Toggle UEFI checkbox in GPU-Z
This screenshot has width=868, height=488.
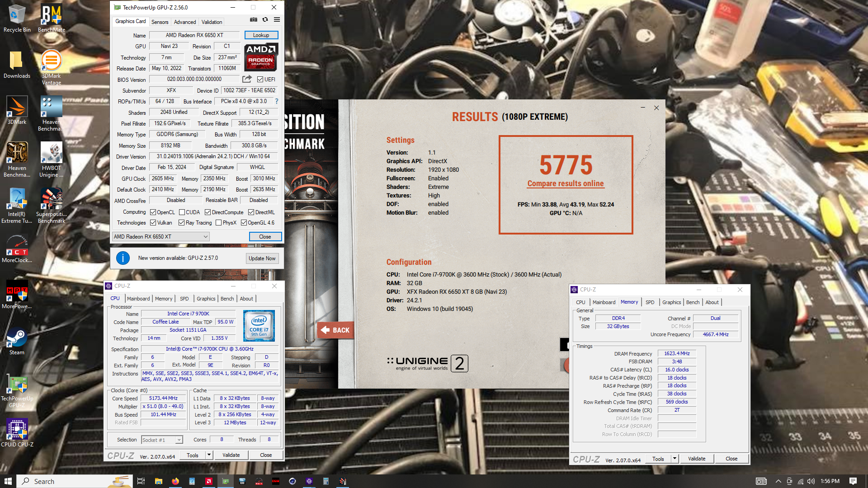point(260,80)
